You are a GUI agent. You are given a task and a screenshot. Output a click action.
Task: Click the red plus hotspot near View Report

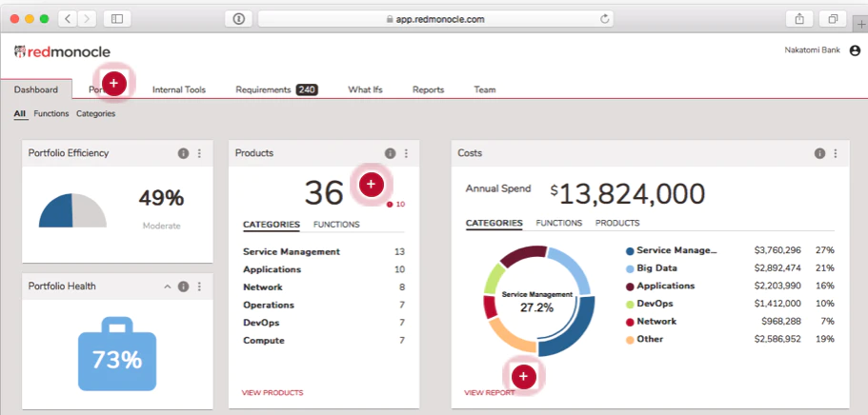click(x=524, y=377)
